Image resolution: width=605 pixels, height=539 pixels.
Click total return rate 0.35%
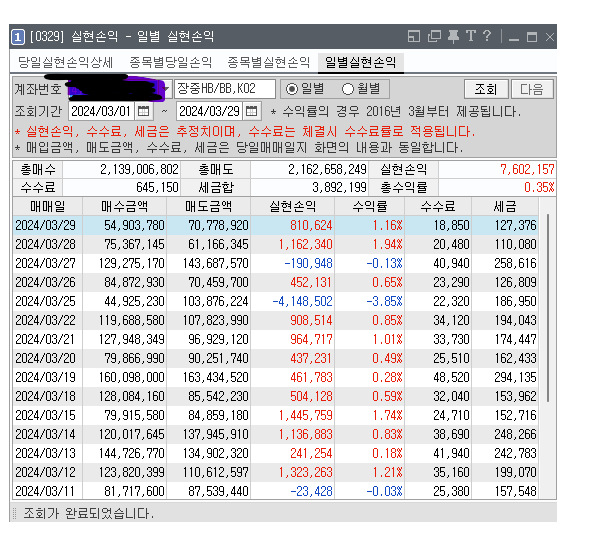[x=539, y=188]
